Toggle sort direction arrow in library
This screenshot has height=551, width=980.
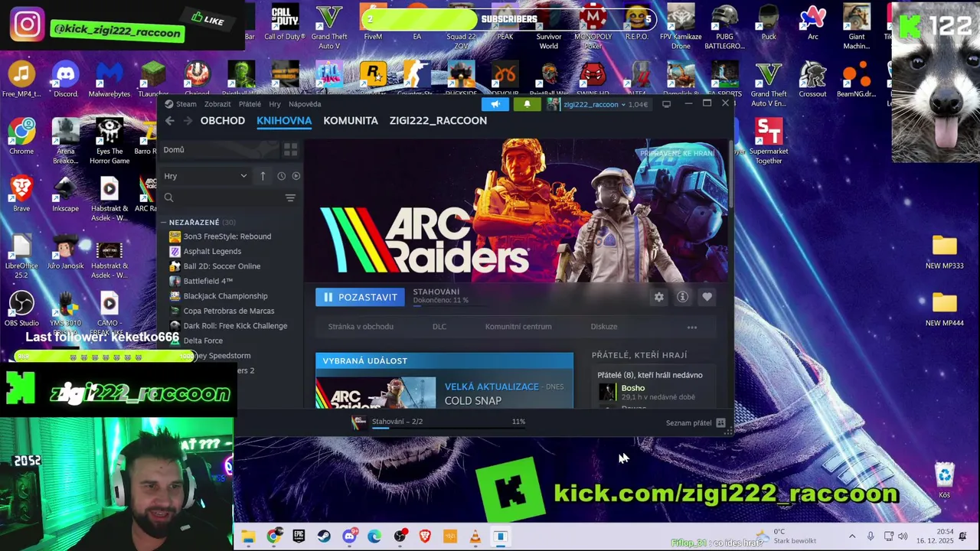tap(263, 176)
